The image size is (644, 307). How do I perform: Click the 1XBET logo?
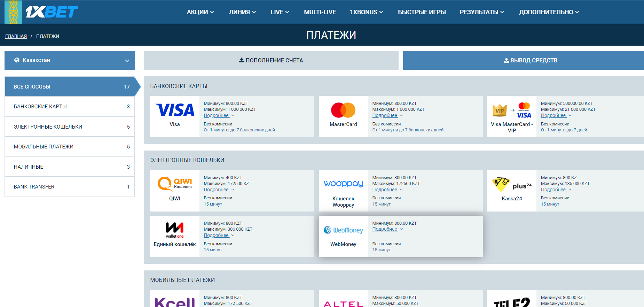click(52, 12)
